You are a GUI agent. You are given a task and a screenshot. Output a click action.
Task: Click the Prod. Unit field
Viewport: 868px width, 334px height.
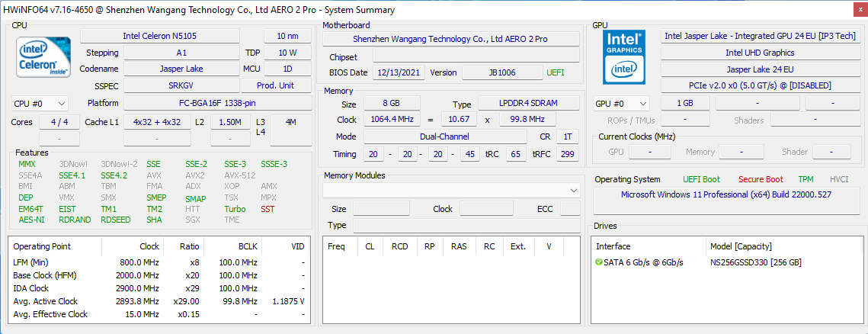[277, 86]
